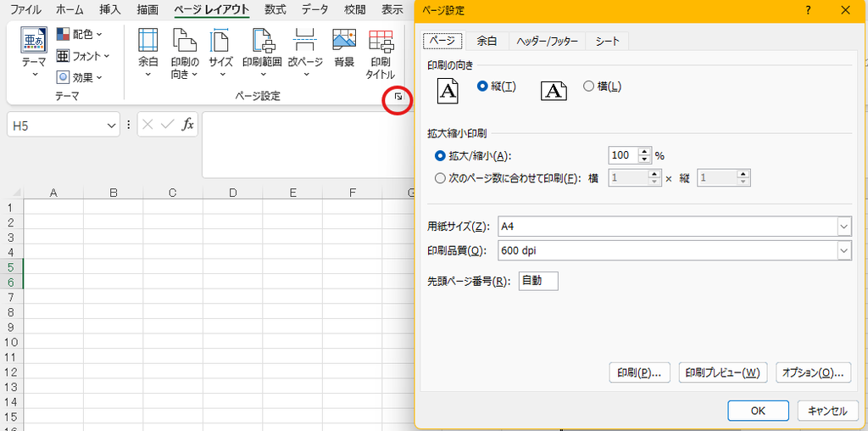This screenshot has height=431, width=868.
Task: Switch to the 校閲 ribbon tab
Action: pos(354,9)
